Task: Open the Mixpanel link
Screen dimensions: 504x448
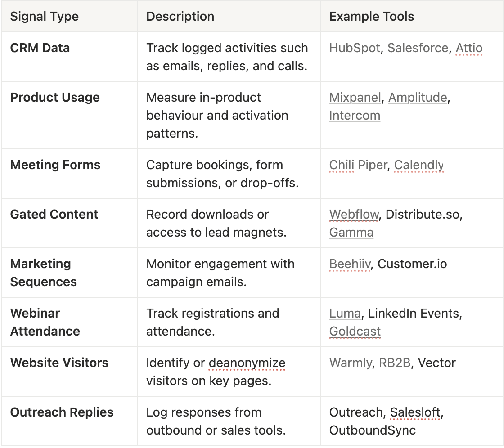Action: tap(355, 97)
